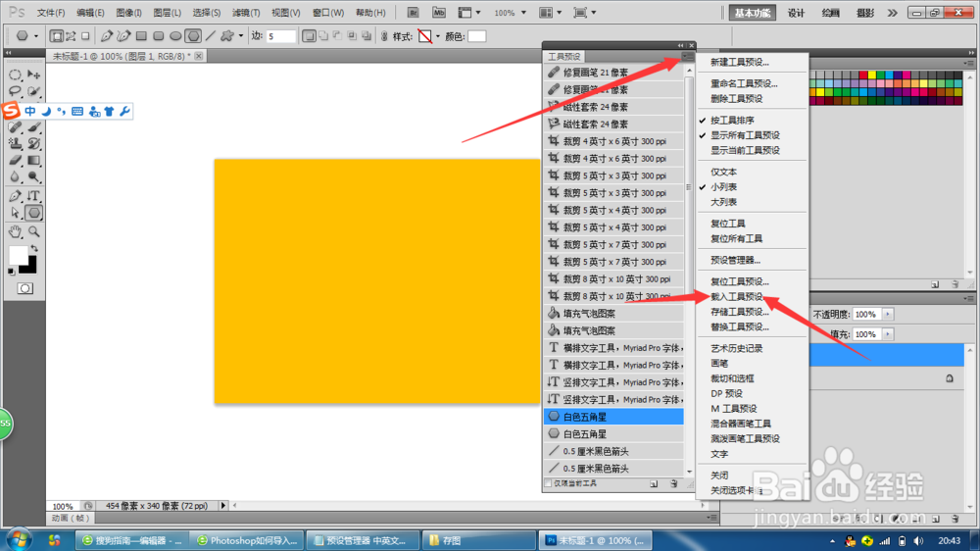Toggle Quick Mask mode
This screenshot has height=551, width=980.
pos(25,288)
